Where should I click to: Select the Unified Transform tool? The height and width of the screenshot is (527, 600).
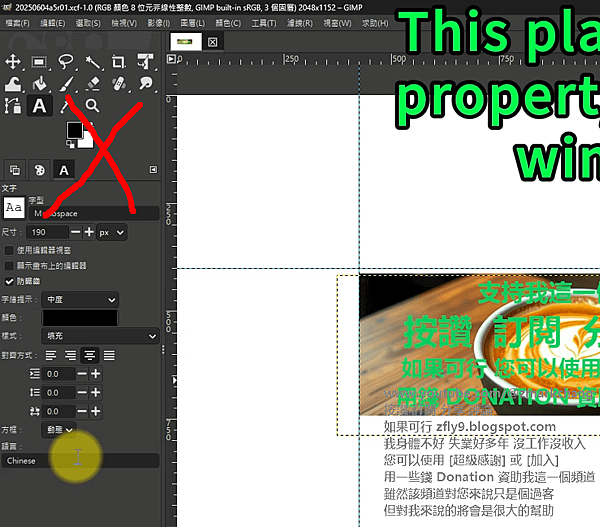click(x=145, y=62)
